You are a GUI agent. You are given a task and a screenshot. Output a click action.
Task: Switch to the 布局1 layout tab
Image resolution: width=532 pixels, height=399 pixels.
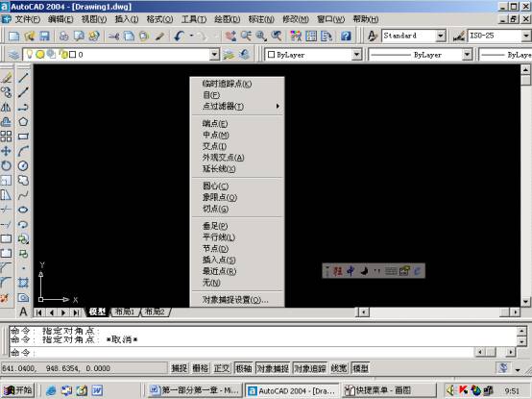125,312
